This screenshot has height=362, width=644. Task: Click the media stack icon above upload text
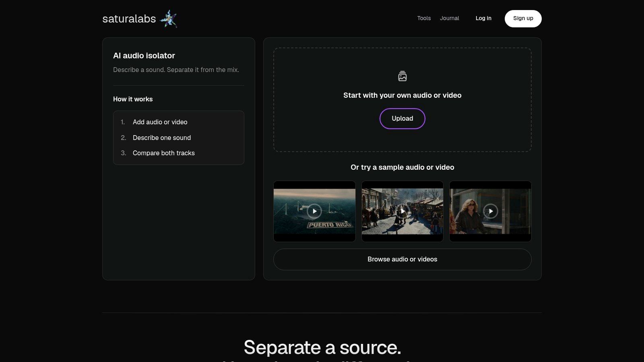pos(402,76)
